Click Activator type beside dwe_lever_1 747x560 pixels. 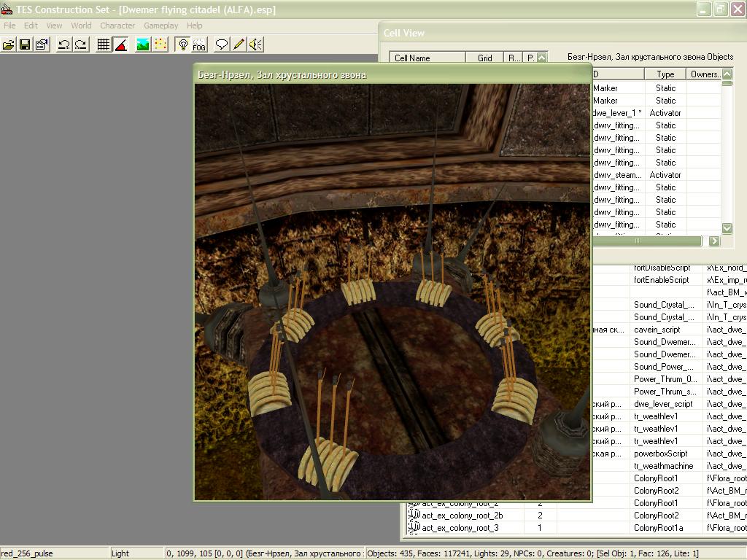(x=665, y=113)
